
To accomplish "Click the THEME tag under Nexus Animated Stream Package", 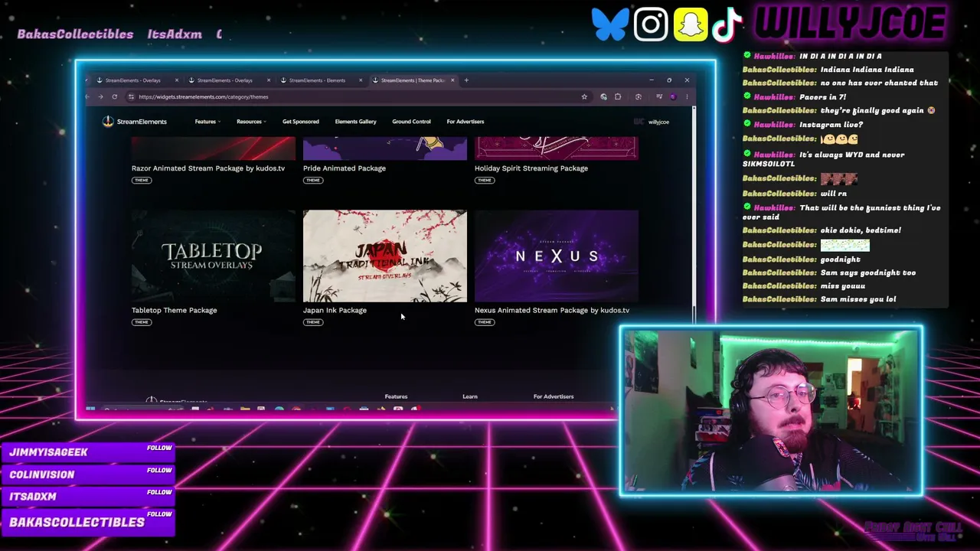I will click(x=484, y=322).
